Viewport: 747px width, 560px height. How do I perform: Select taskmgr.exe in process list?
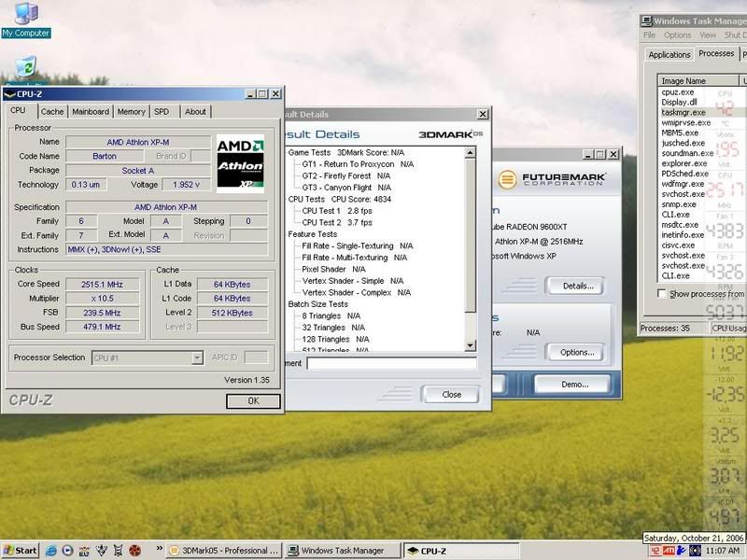(684, 112)
